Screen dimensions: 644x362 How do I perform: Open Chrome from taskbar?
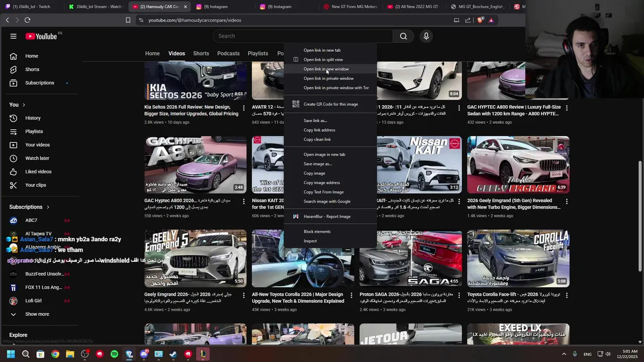pos(55,354)
